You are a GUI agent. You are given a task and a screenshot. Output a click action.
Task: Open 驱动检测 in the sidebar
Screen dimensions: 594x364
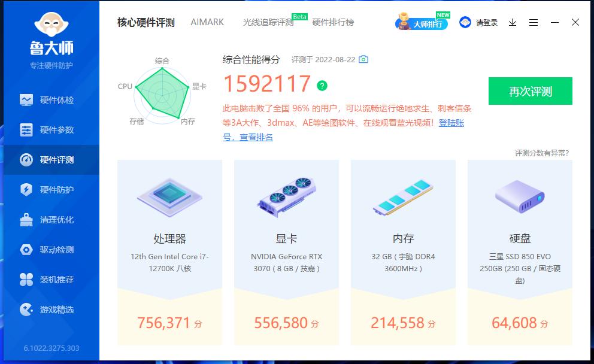click(x=51, y=250)
